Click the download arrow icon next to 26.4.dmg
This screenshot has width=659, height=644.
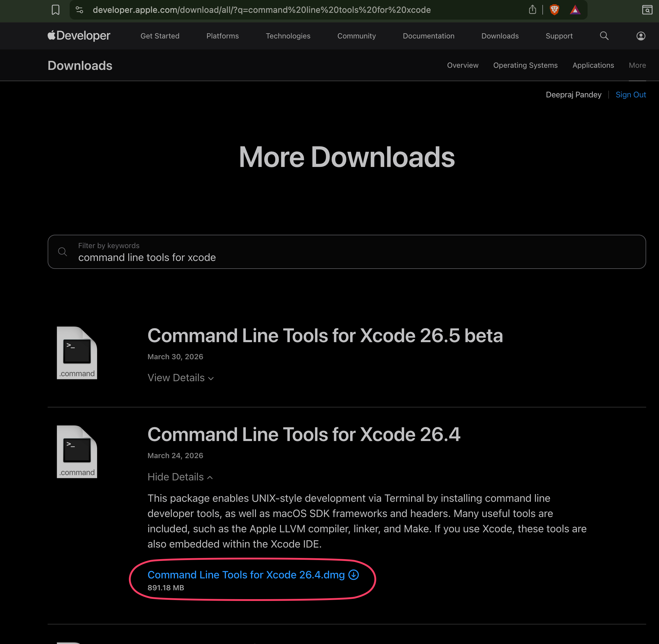[x=354, y=575]
